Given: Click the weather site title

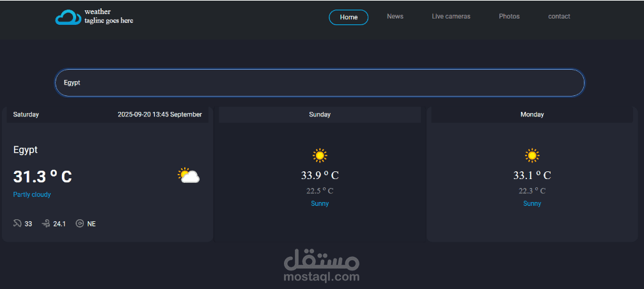Looking at the screenshot, I should (97, 12).
